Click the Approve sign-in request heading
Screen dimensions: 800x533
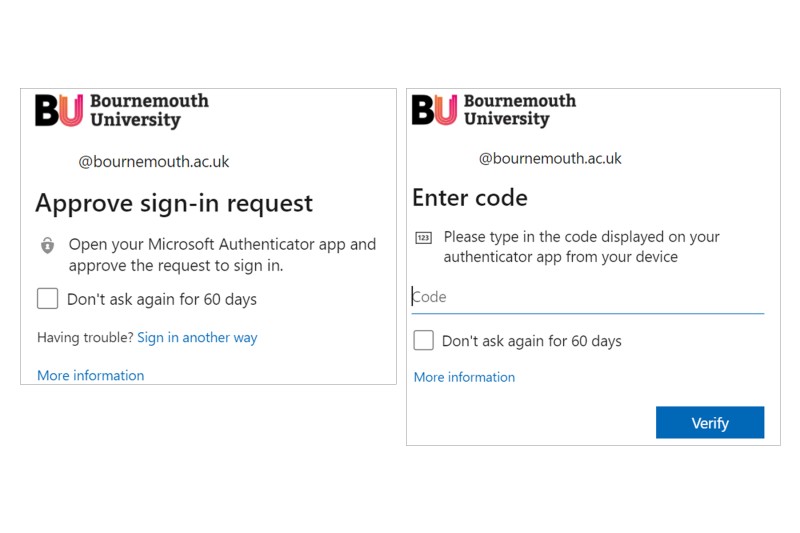tap(174, 203)
